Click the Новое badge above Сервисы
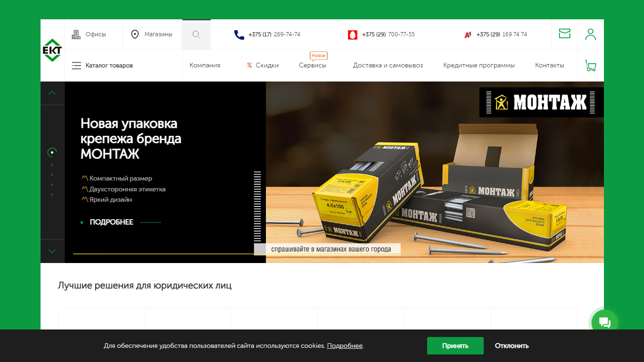 click(x=319, y=56)
